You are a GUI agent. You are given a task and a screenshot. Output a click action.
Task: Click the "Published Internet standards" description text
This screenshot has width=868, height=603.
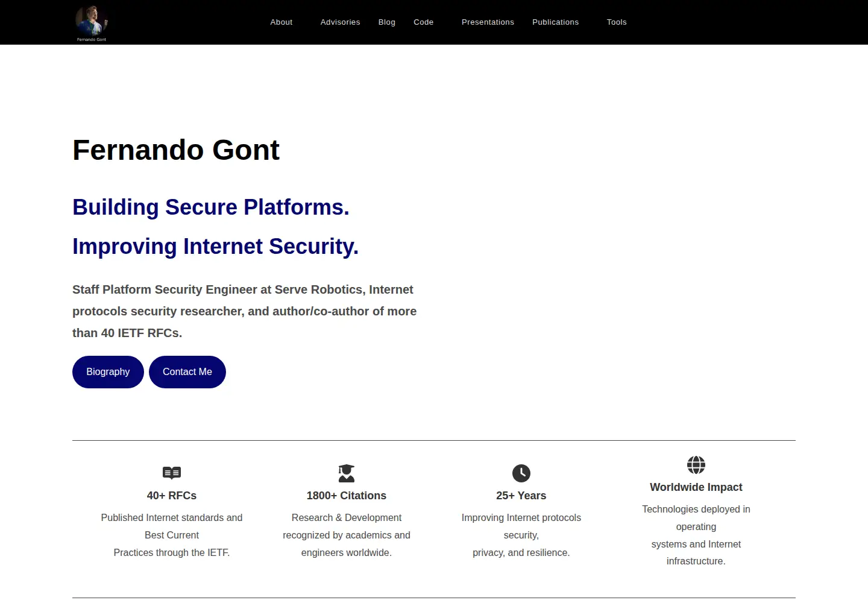click(172, 535)
